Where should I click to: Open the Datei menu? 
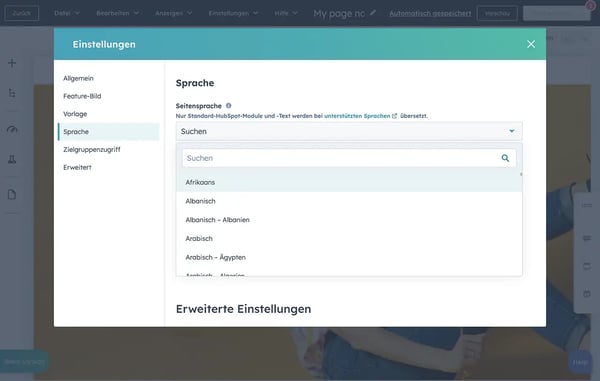(67, 13)
